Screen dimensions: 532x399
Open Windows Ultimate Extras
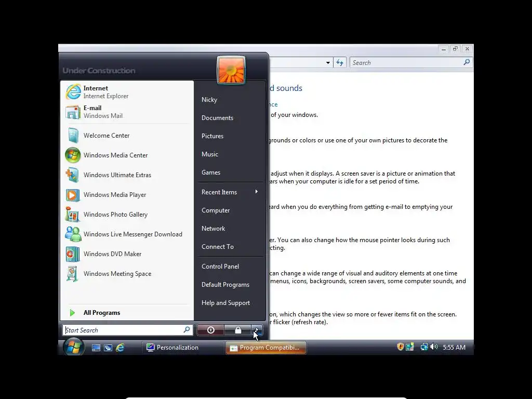[126, 175]
